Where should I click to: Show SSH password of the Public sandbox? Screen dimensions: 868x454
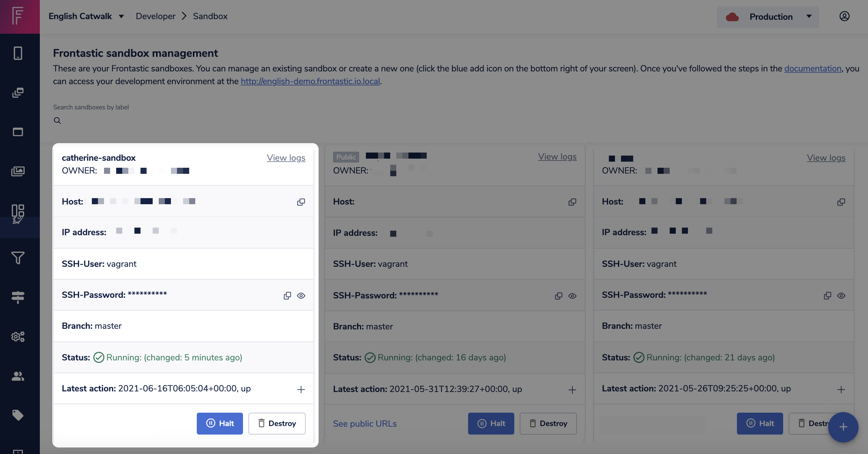(x=572, y=296)
